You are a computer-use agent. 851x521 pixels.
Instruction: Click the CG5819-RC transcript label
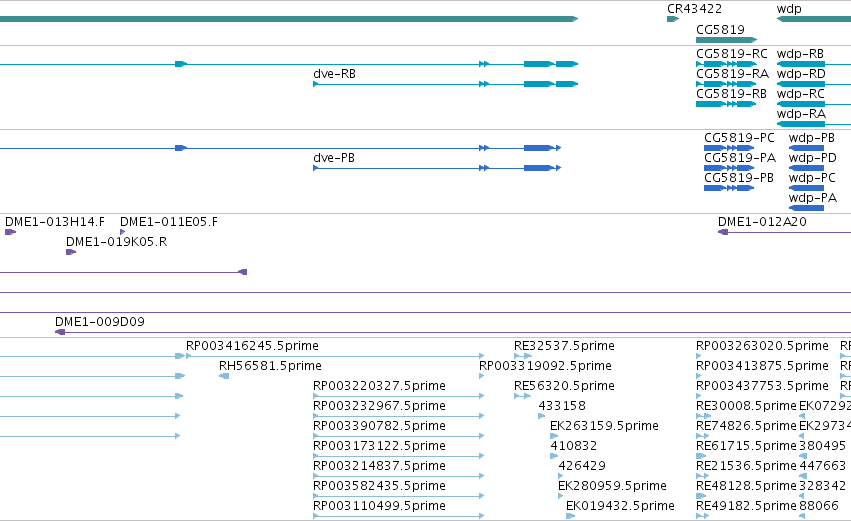tap(732, 54)
